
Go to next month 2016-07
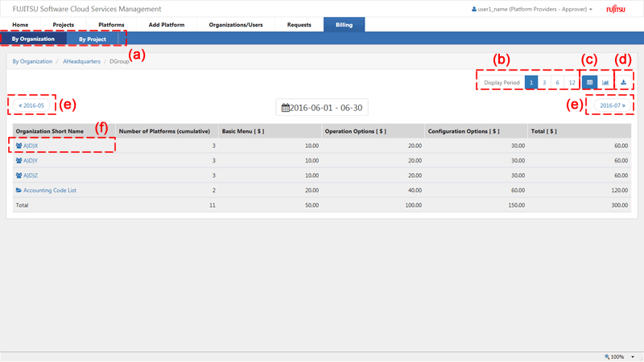tap(613, 105)
